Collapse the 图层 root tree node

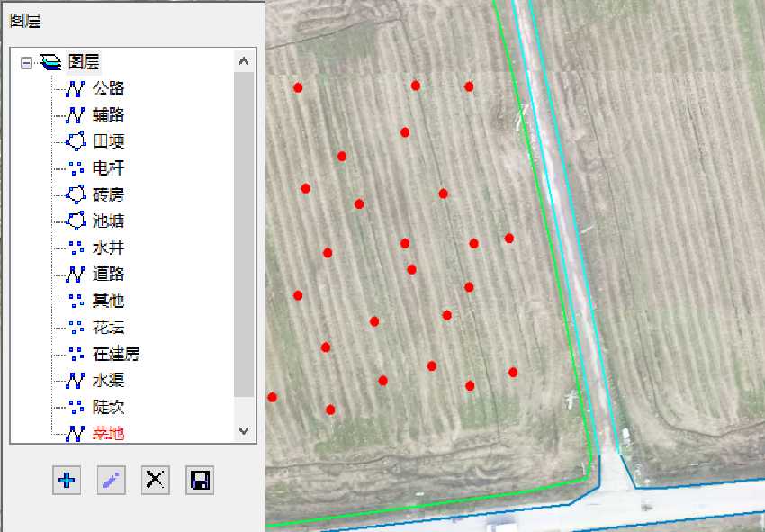pos(26,63)
